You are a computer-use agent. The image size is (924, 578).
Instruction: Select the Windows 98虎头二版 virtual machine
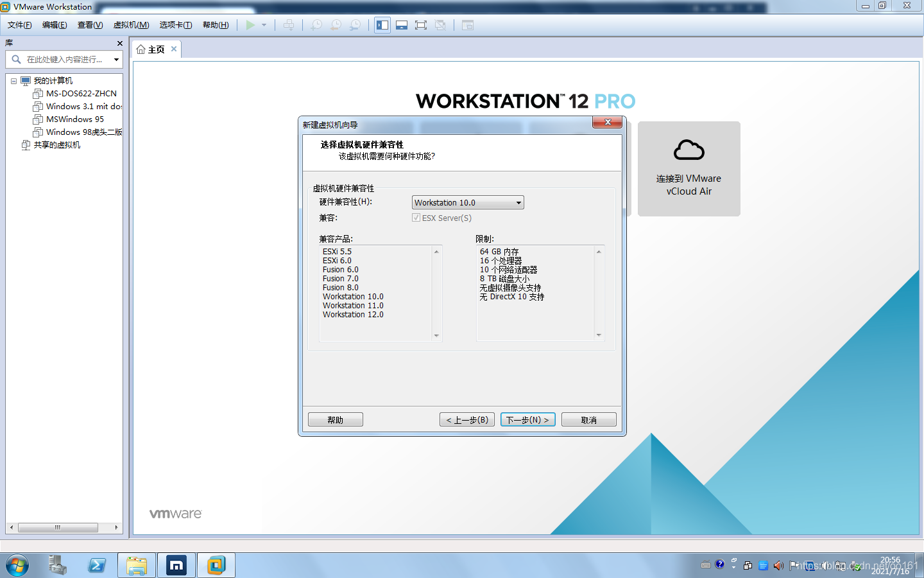coord(84,132)
